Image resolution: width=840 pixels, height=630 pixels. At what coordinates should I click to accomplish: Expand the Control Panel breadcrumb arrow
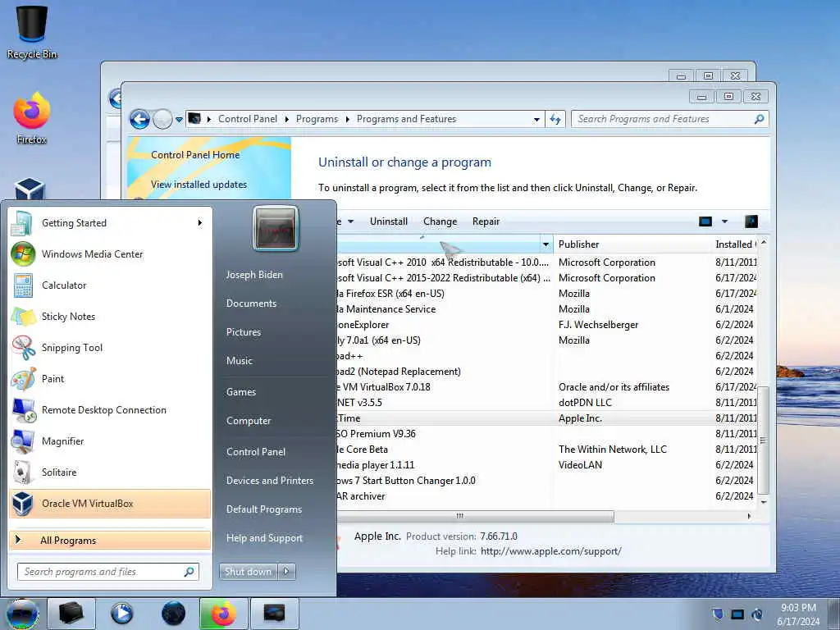pos(286,120)
